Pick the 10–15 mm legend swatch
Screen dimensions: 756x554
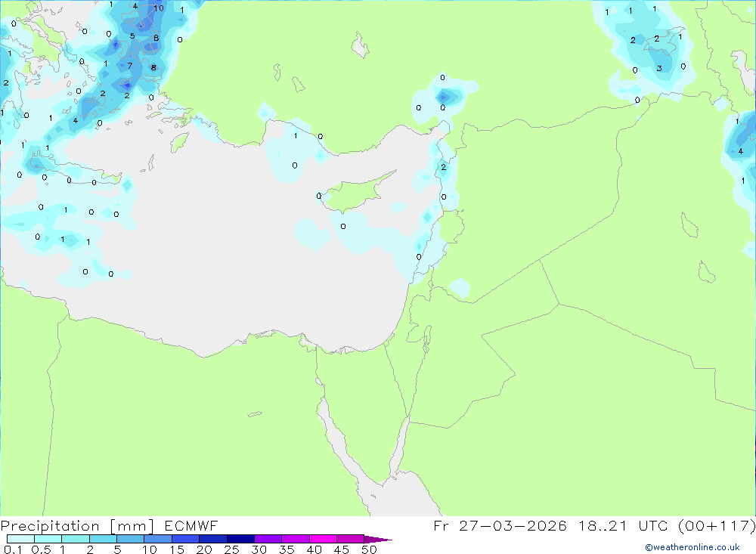(x=158, y=539)
